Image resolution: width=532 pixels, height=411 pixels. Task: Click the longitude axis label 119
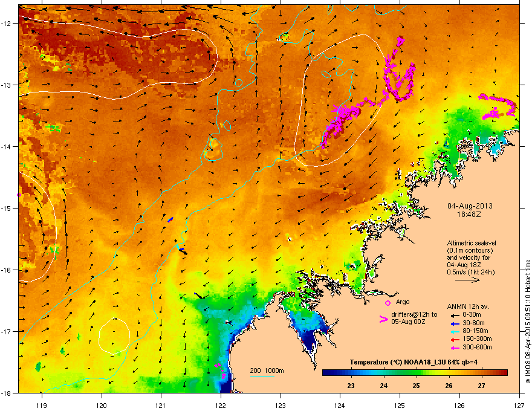(x=42, y=405)
